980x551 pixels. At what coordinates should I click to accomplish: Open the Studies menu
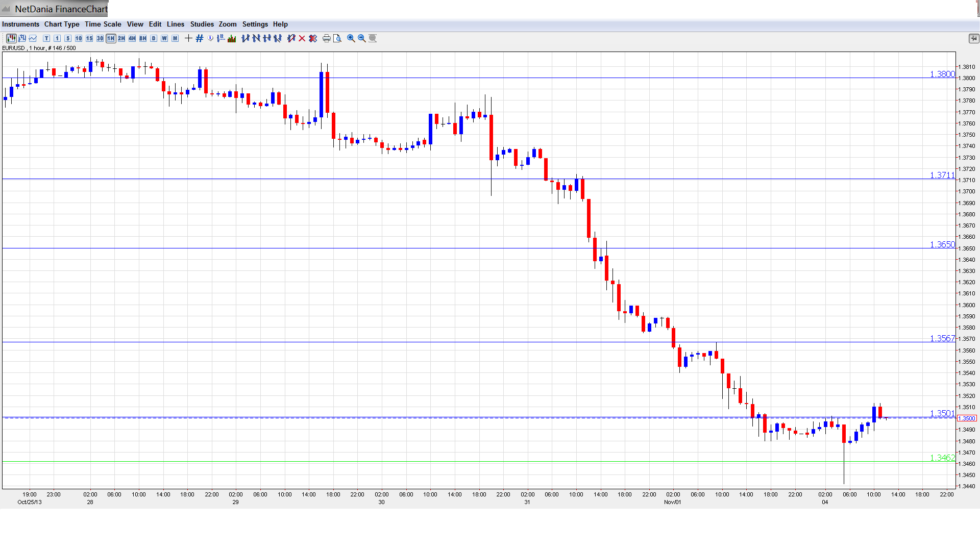pyautogui.click(x=202, y=24)
